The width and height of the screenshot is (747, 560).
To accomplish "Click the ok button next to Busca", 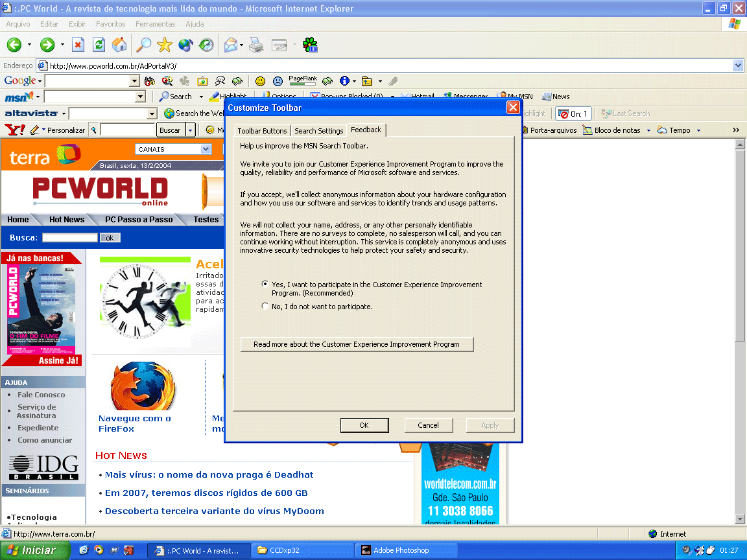I will tap(110, 238).
